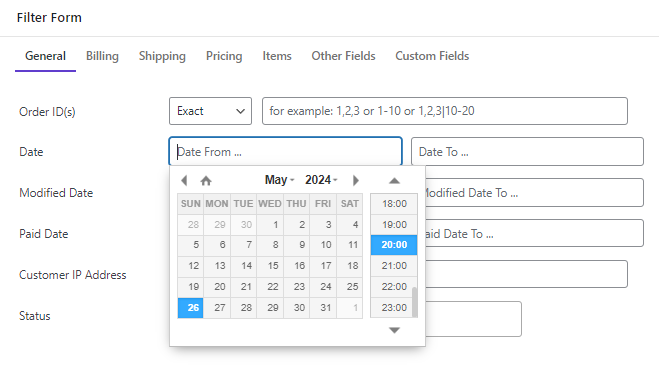
Task: Focus the Date To field
Action: (x=527, y=151)
